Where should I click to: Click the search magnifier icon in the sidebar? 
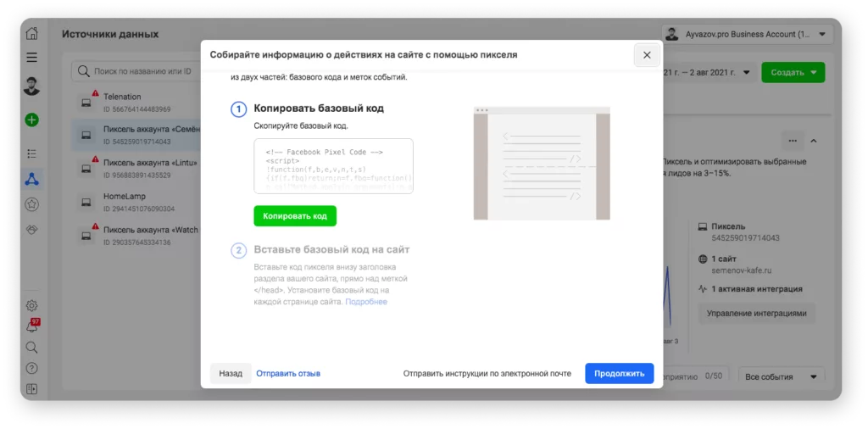tap(32, 347)
